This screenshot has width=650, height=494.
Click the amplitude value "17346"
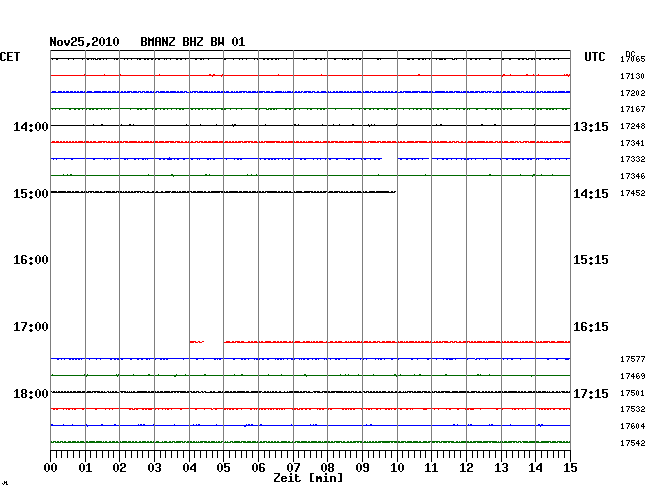pyautogui.click(x=633, y=176)
